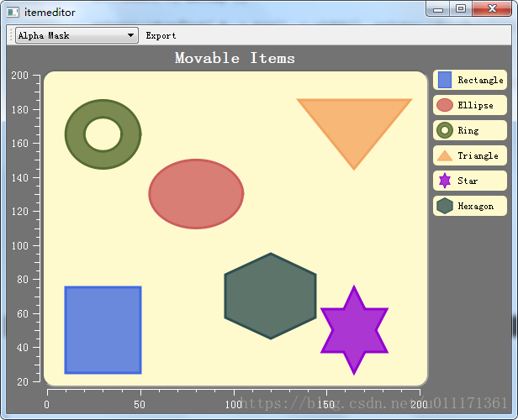Click the Triangle legend icon
Image resolution: width=518 pixels, height=420 pixels.
tap(445, 155)
